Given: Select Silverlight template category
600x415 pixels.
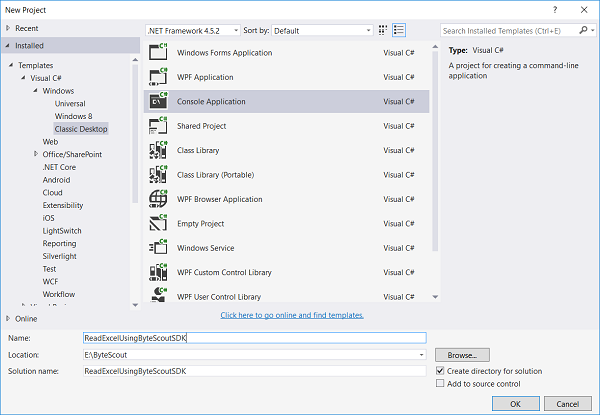Looking at the screenshot, I should (x=59, y=256).
